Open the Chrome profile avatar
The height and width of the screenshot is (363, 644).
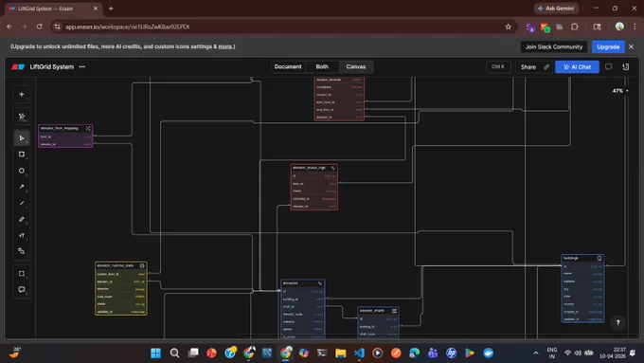point(619,27)
